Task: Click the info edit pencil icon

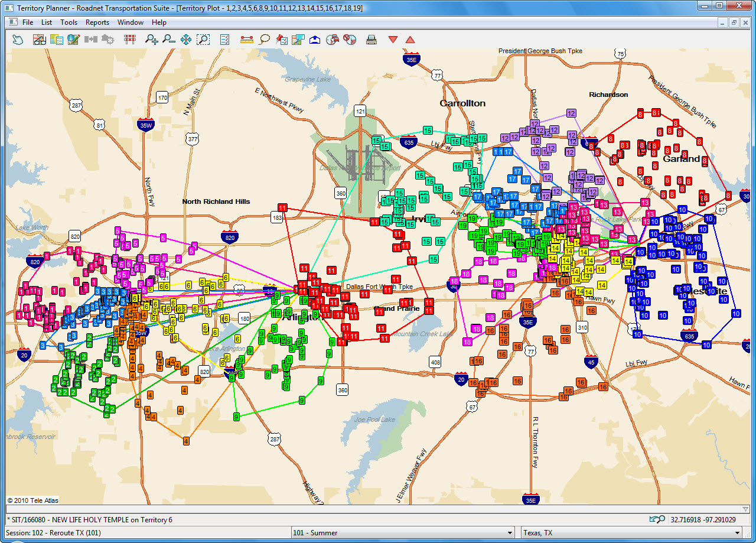Action: [74, 40]
